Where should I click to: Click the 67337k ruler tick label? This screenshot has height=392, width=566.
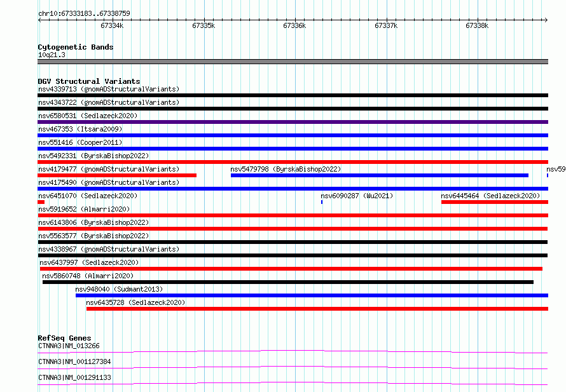click(x=386, y=25)
